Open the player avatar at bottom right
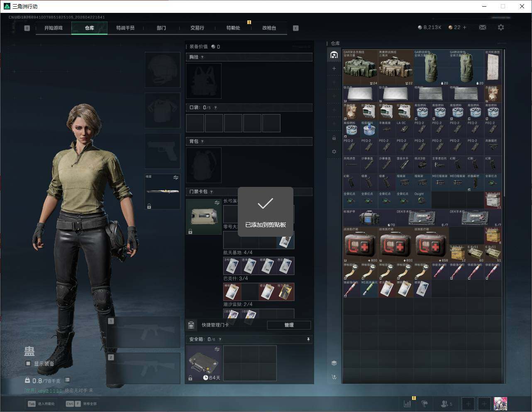This screenshot has height=412, width=532. [500, 404]
